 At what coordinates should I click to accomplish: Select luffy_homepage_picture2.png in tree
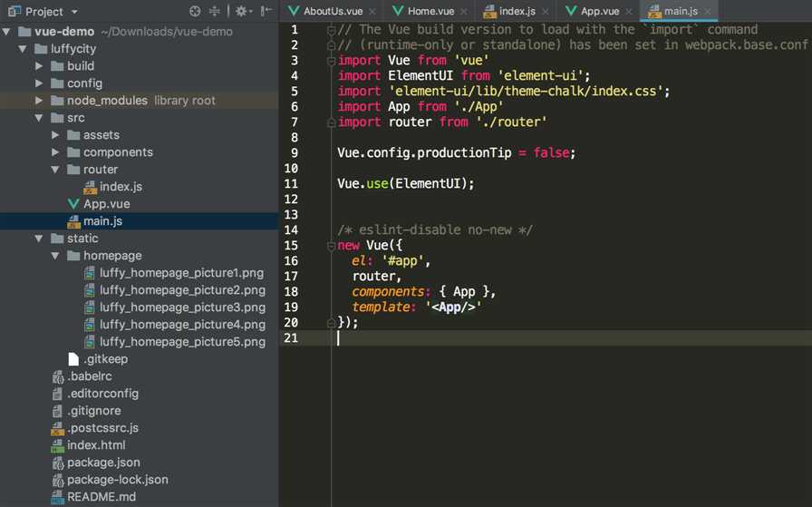(x=182, y=290)
